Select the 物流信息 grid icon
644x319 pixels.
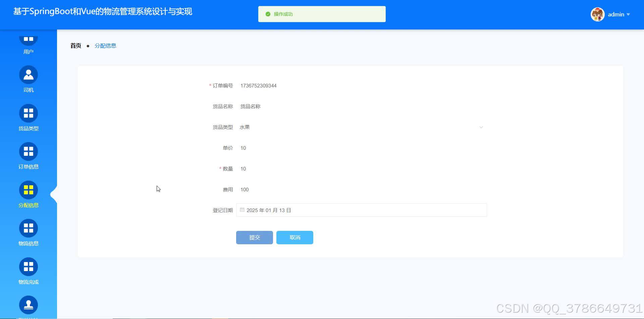click(x=29, y=228)
